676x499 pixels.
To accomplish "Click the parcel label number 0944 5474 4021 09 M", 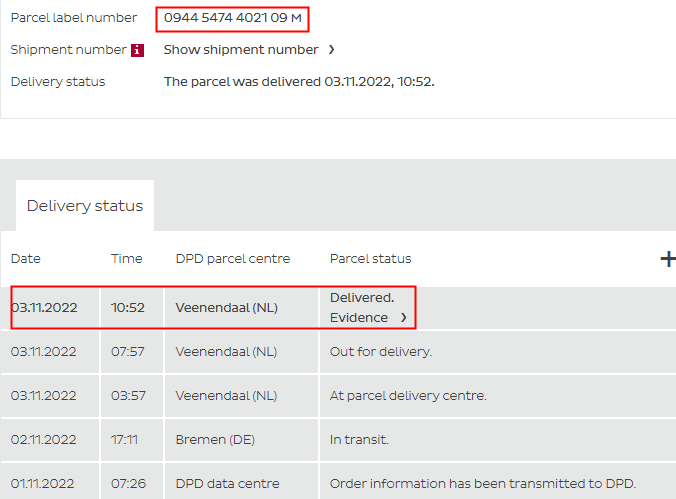I will (x=233, y=18).
